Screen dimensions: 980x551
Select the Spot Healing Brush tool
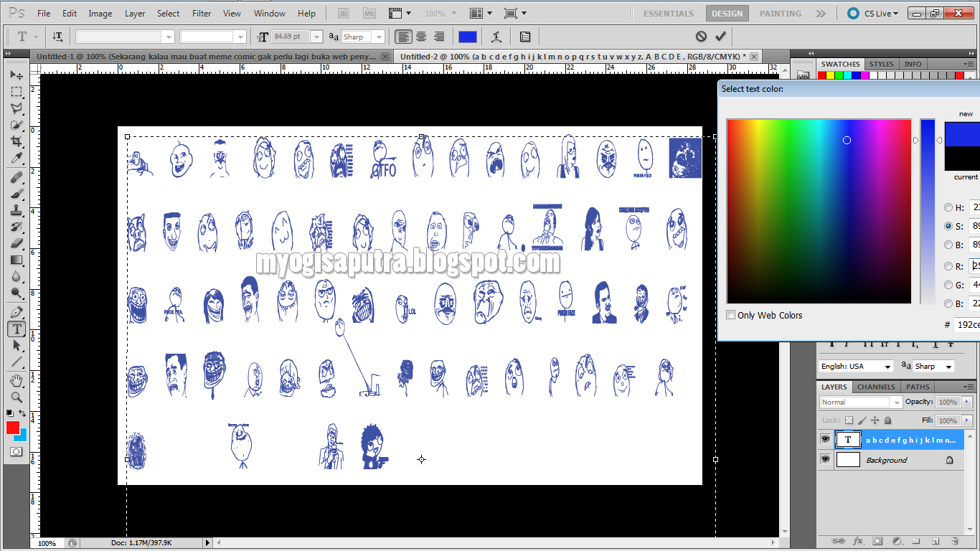[16, 177]
